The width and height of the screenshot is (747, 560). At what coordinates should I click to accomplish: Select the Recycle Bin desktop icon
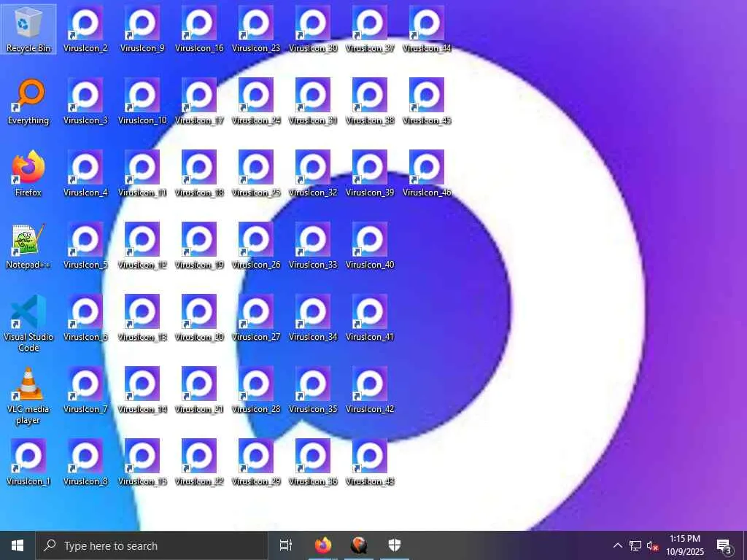point(28,29)
